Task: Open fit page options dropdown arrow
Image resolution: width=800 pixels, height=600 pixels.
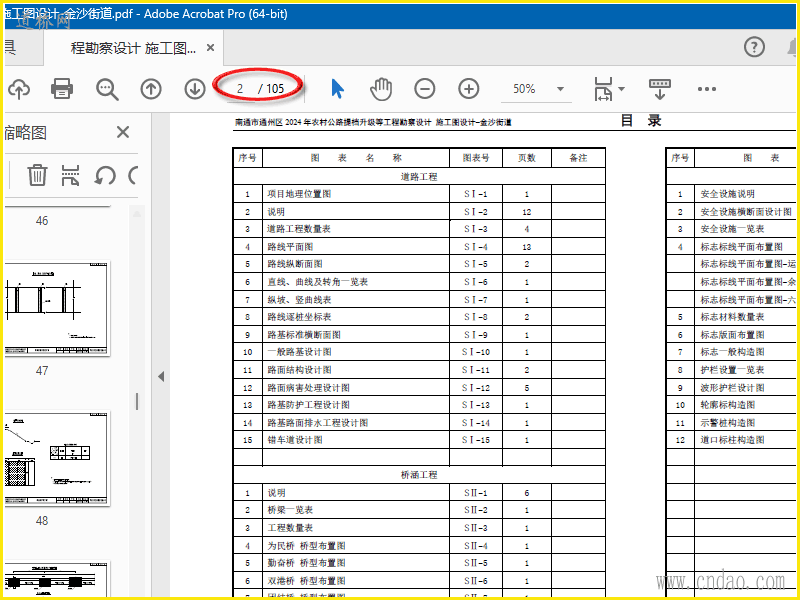Action: click(621, 89)
